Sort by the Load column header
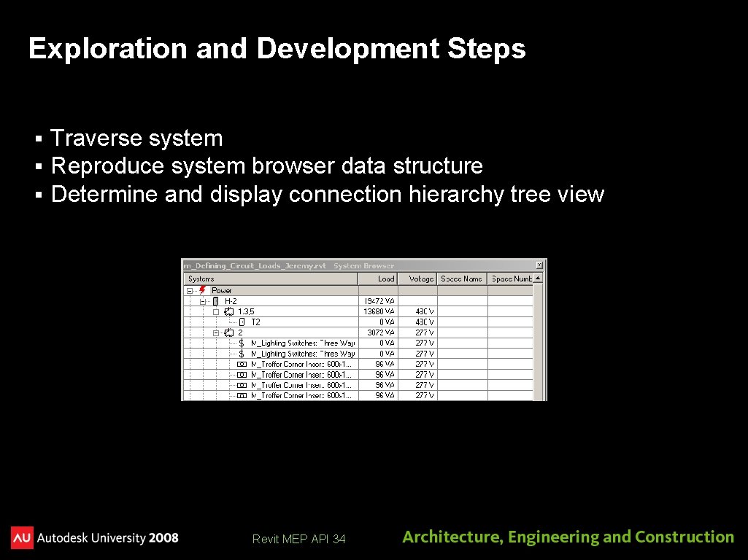The width and height of the screenshot is (748, 560). 378,279
